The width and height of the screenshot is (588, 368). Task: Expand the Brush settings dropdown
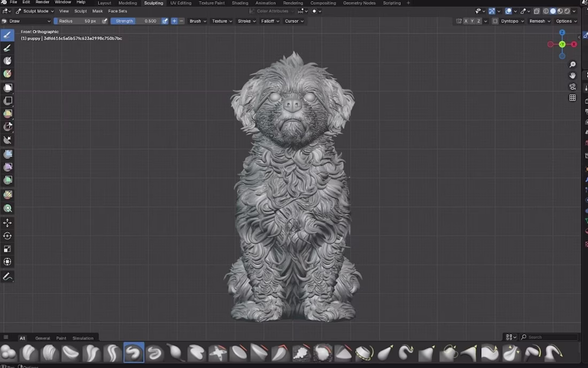(198, 21)
